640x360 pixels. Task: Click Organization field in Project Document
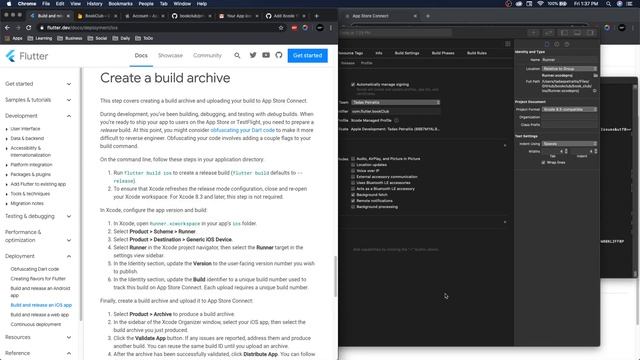tap(569, 117)
